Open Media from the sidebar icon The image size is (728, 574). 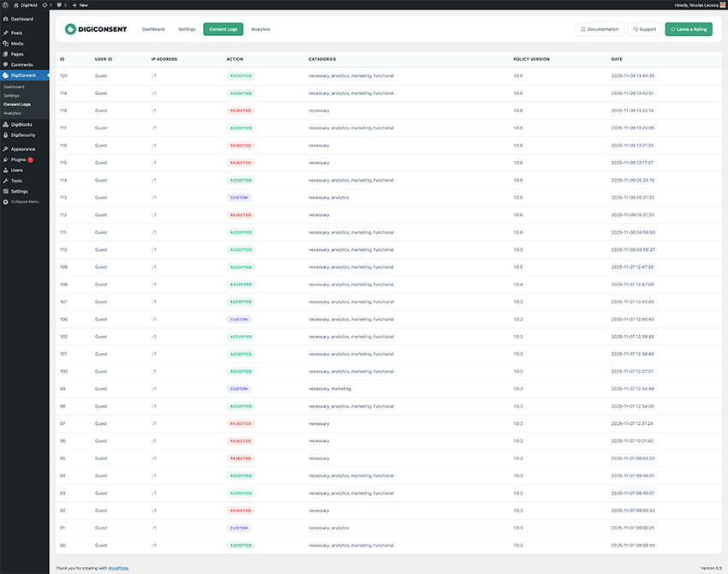click(x=6, y=43)
